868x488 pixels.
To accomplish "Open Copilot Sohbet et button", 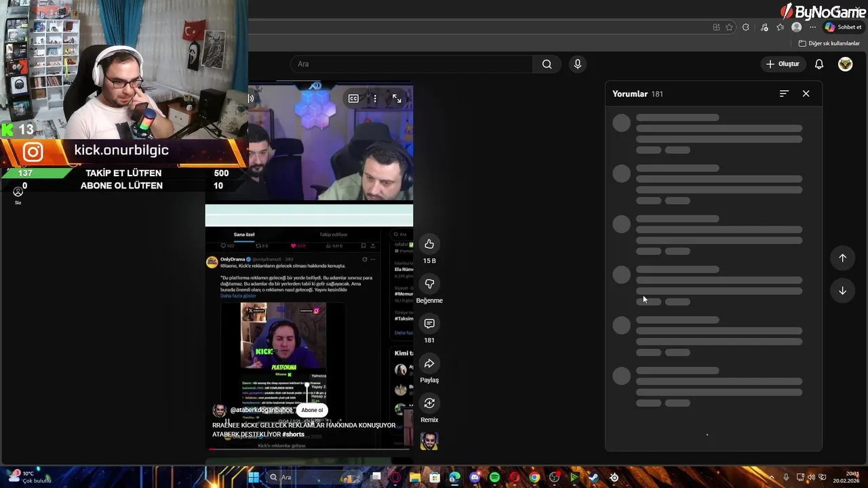I will (842, 27).
